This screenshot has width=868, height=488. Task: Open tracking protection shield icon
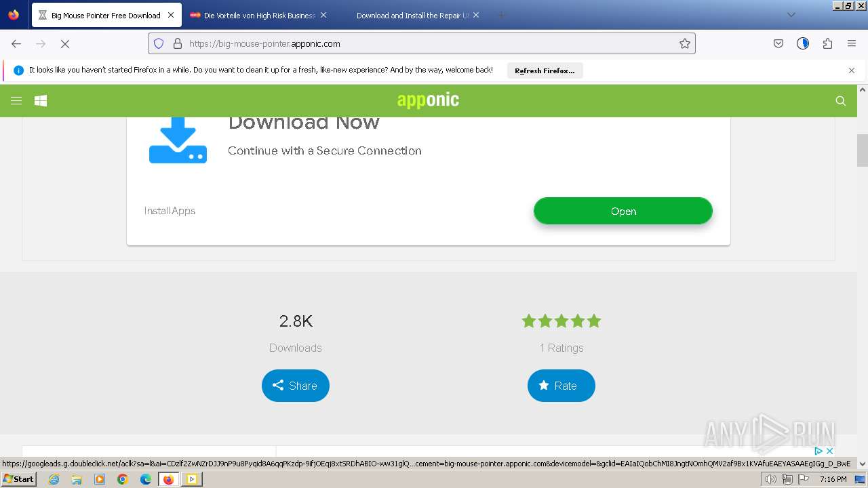coord(159,43)
